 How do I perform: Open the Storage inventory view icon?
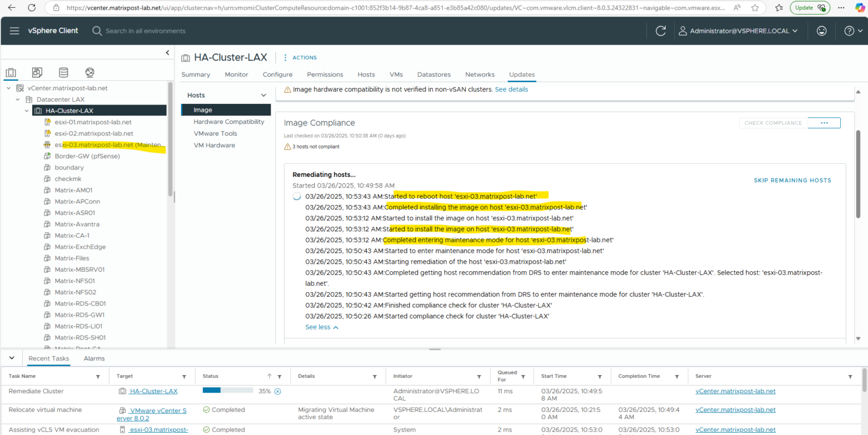(63, 72)
